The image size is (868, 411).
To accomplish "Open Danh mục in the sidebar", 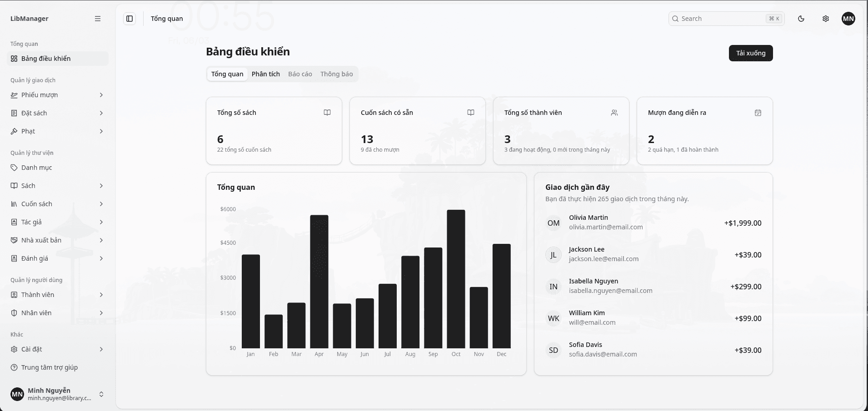I will [x=58, y=168].
